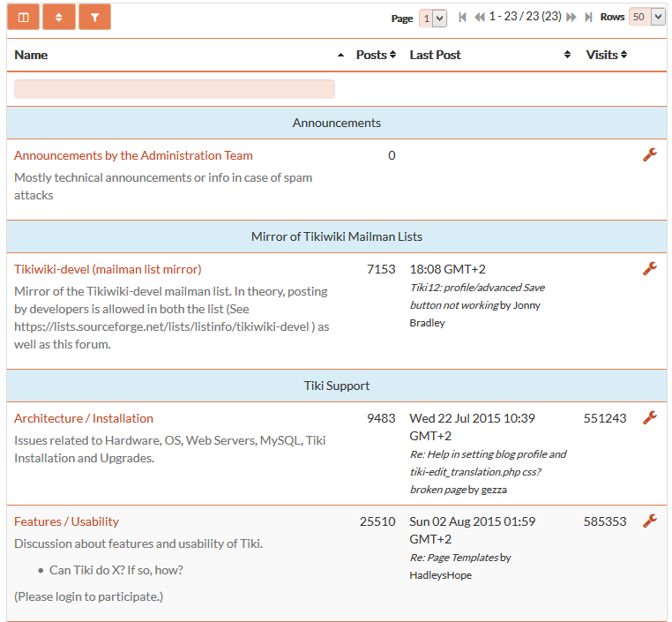This screenshot has height=622, width=672.
Task: Click '(Please login to participate.)' text
Action: 89,596
